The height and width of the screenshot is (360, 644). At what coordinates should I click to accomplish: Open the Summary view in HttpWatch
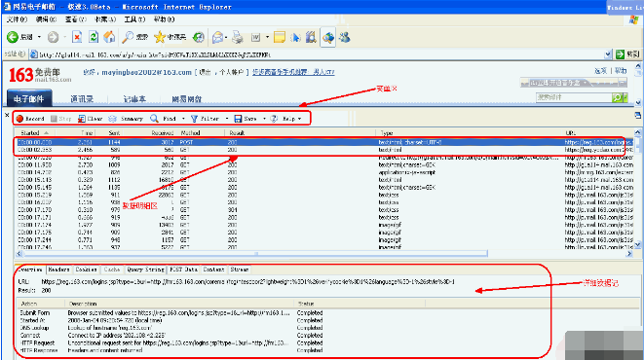(x=126, y=119)
